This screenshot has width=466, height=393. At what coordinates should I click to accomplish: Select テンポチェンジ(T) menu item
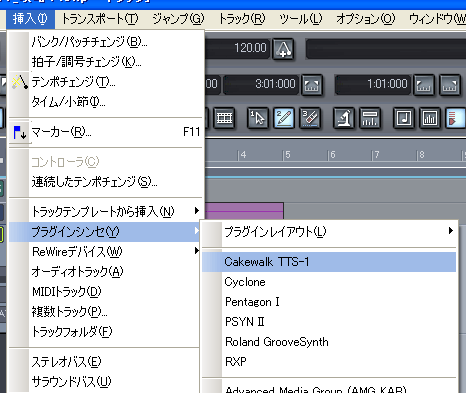[x=106, y=82]
